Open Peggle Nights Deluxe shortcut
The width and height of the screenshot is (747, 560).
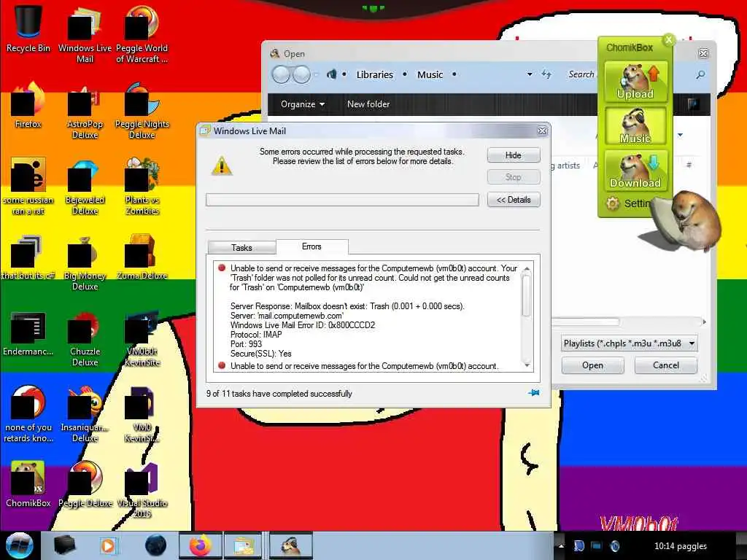point(142,111)
